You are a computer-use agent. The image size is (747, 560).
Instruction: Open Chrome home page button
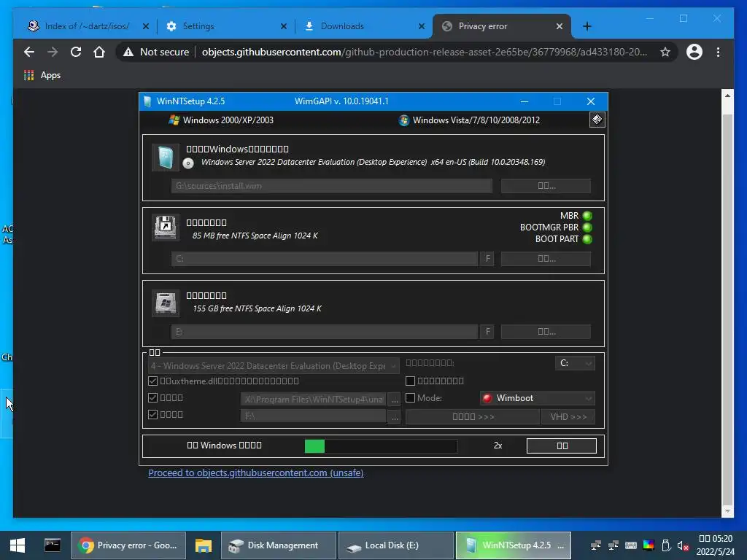click(x=99, y=52)
